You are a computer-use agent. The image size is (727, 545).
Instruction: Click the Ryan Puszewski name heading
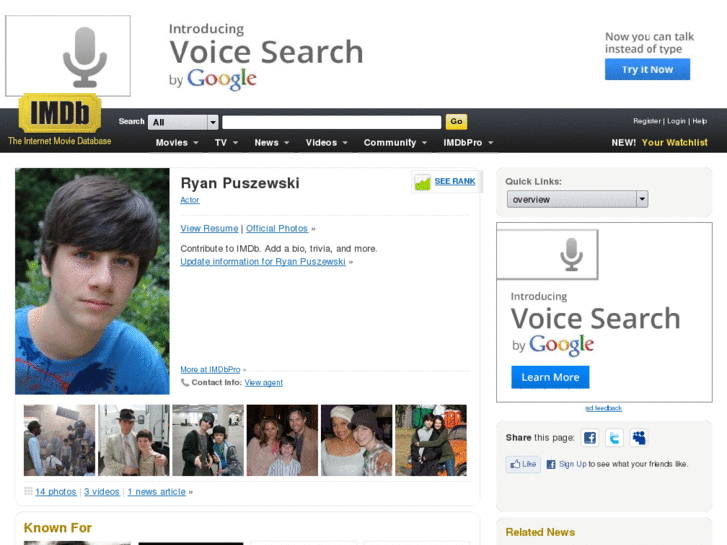240,183
